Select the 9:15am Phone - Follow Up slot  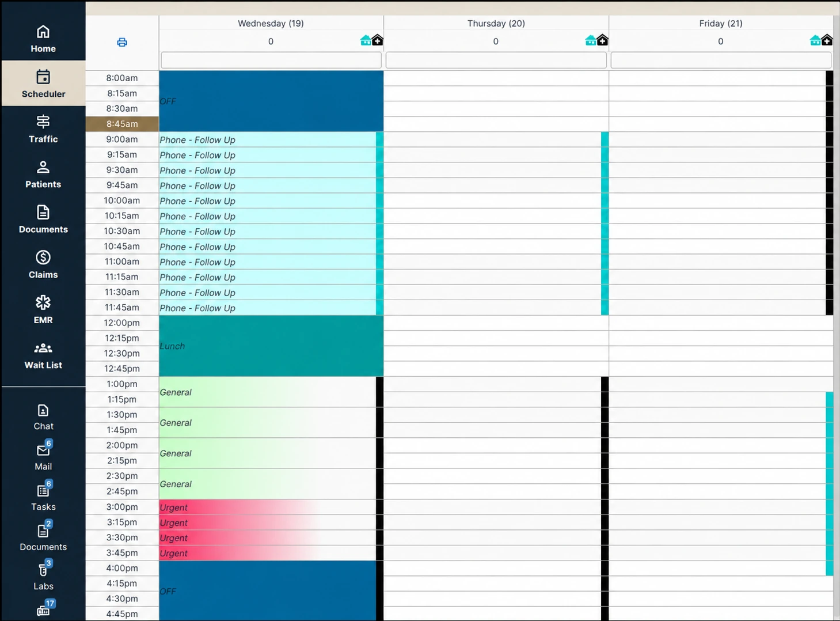pyautogui.click(x=268, y=155)
